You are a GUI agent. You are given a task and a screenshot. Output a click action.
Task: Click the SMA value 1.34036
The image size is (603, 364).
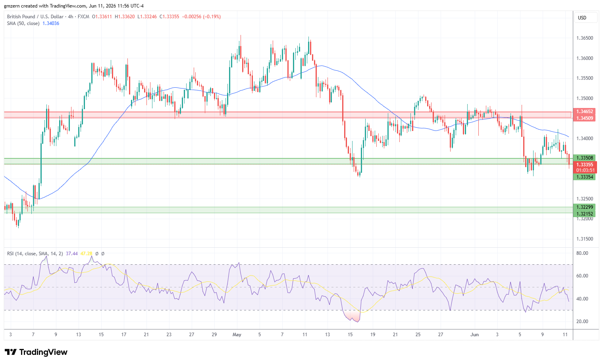[51, 23]
